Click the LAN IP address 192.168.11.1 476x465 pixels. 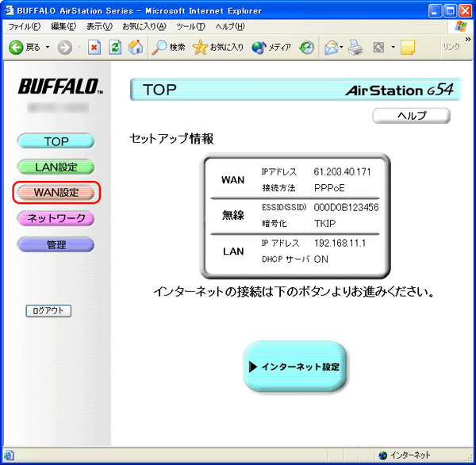tap(340, 244)
